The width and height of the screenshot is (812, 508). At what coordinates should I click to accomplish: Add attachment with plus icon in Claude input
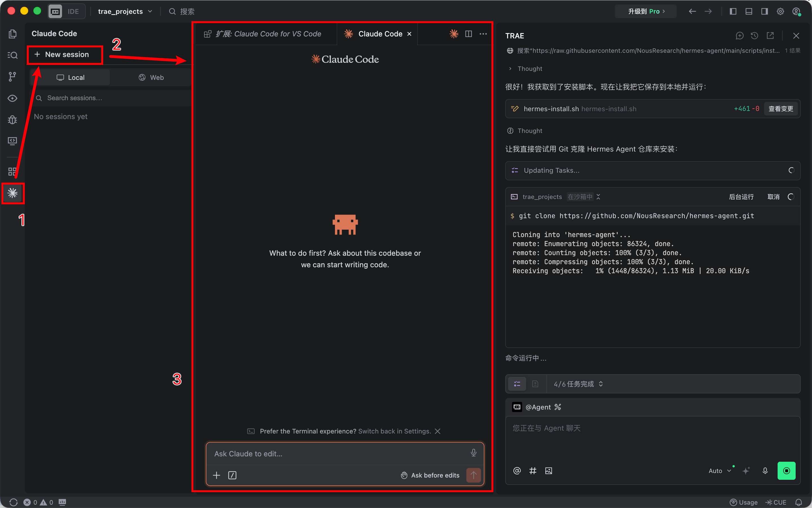click(x=217, y=475)
